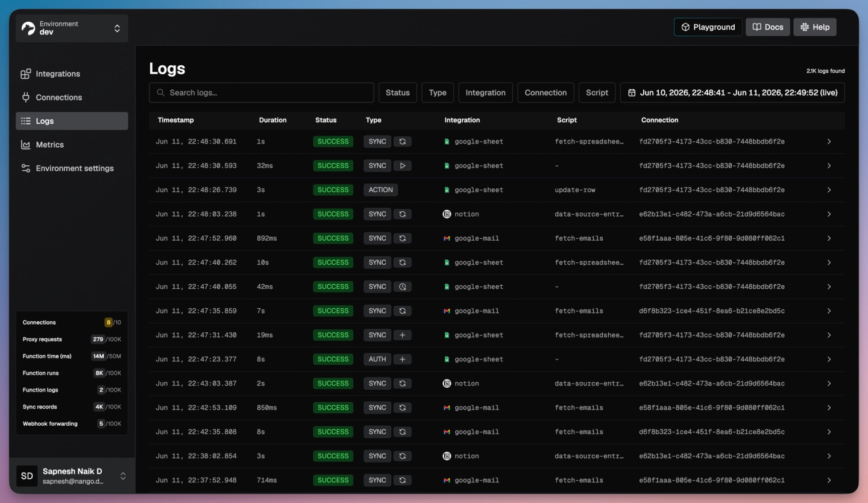Click the notion icon on 22:48:03.238 row
This screenshot has height=503, width=868.
coord(447,214)
